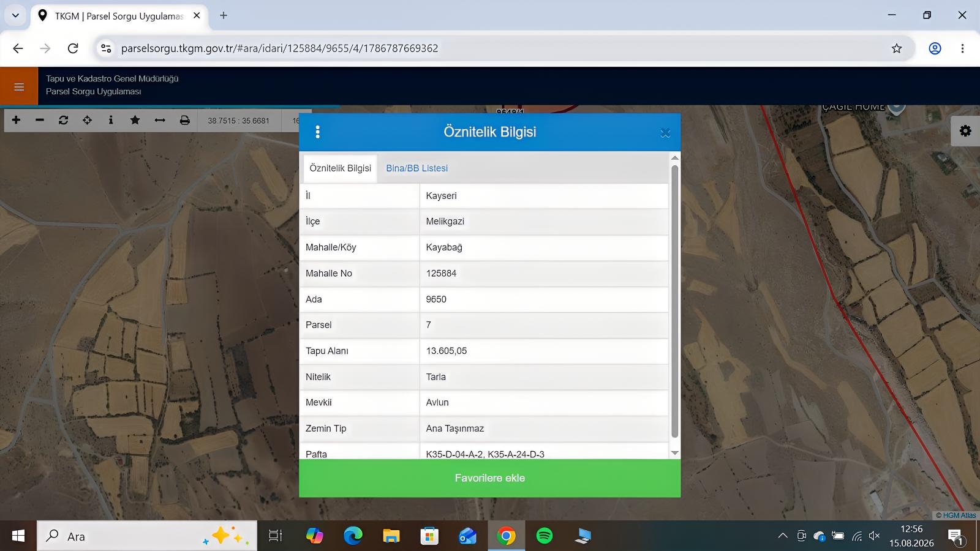Viewport: 980px width, 551px height.
Task: Activate the locate crosshair tool
Action: tap(87, 120)
